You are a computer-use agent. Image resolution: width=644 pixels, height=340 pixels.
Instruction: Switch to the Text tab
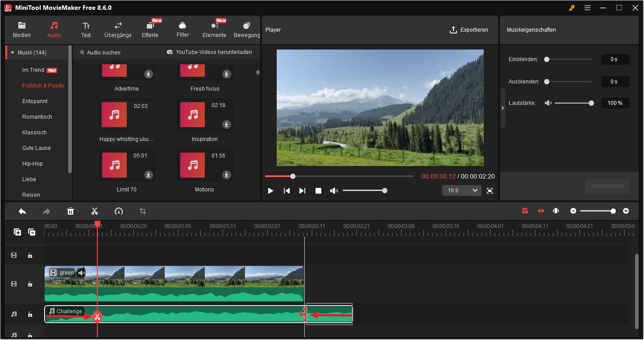coord(86,30)
